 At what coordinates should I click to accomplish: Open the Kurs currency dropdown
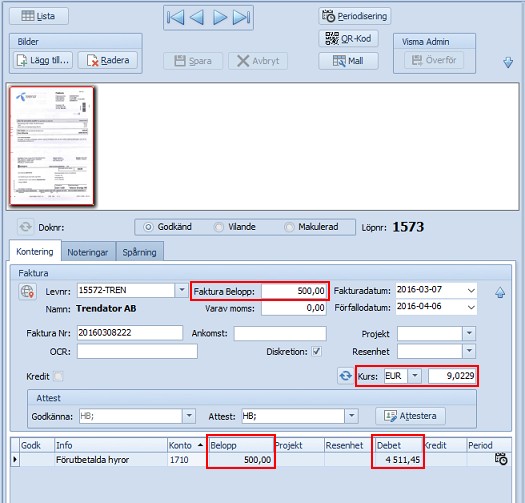(415, 376)
